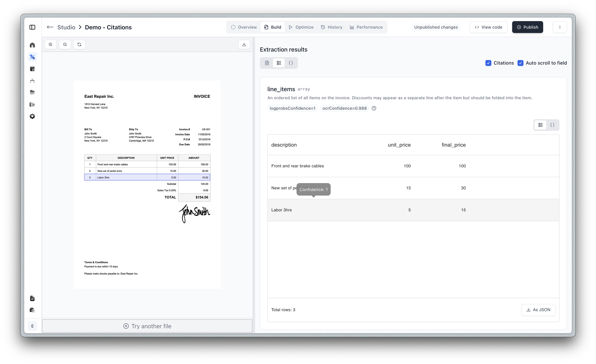This screenshot has height=364, width=596.
Task: Go back using the left arrow
Action: (x=50, y=27)
